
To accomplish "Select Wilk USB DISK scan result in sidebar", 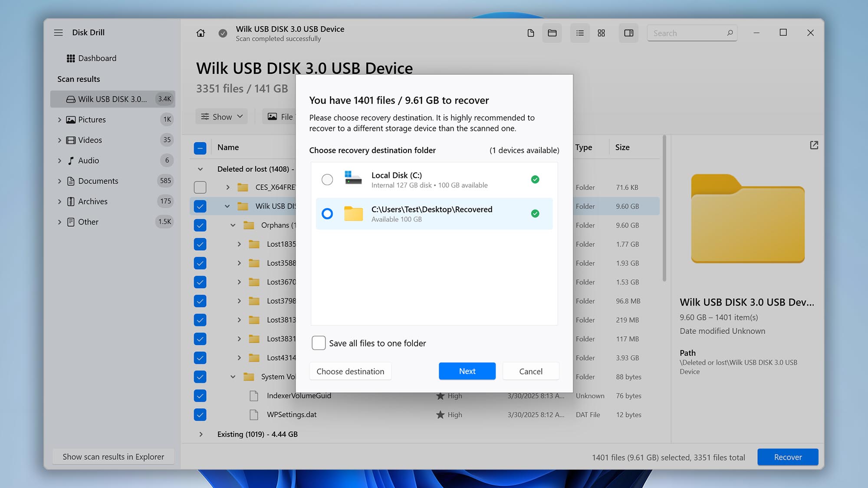I will 108,99.
